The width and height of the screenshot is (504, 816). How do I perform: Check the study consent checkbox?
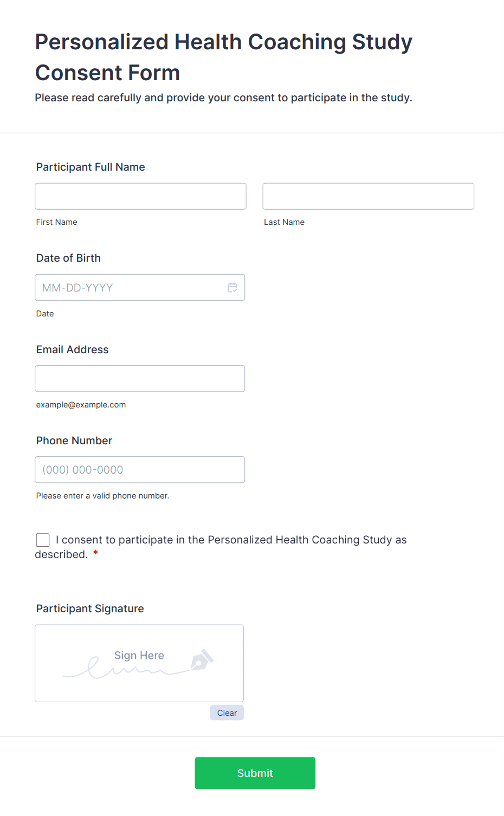[43, 540]
